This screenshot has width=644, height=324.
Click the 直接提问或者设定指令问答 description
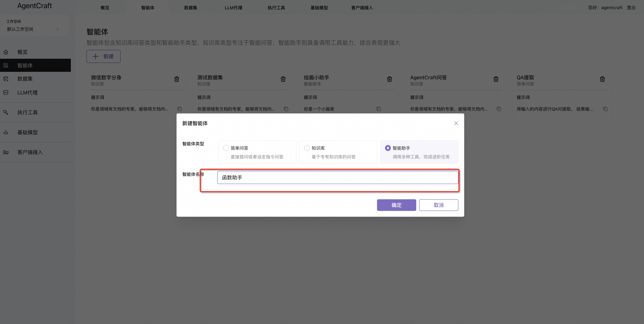coord(257,157)
